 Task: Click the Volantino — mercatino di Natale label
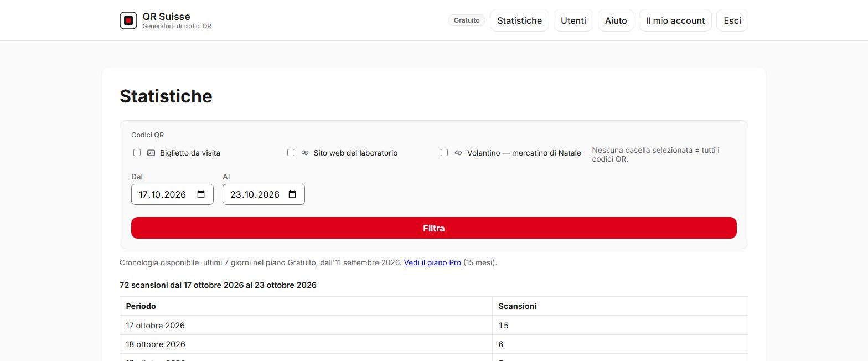coord(524,153)
